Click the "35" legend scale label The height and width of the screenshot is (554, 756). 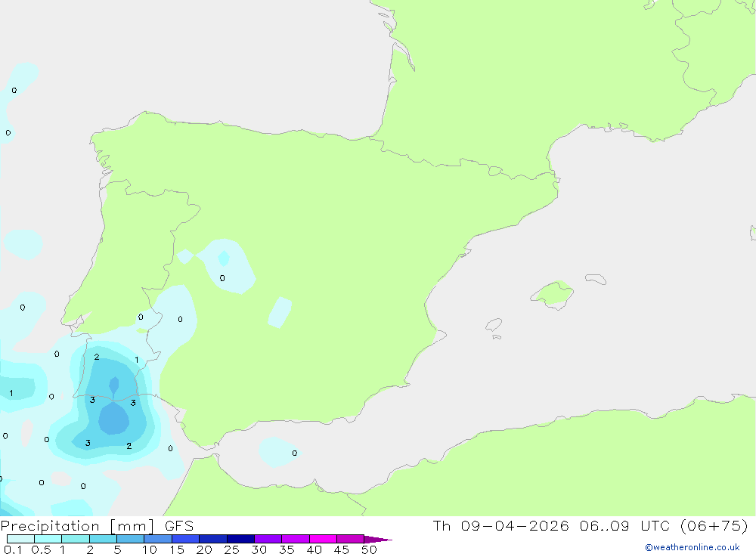287,549
